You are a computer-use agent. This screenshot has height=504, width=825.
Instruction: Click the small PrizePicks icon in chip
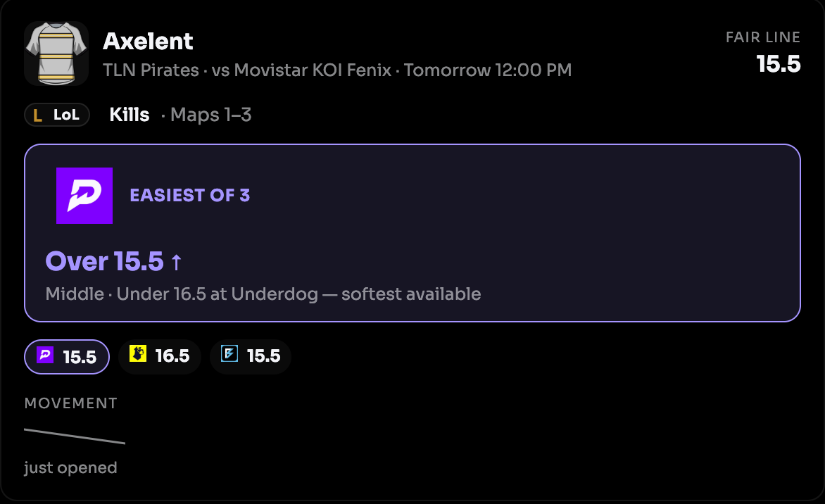pos(45,355)
